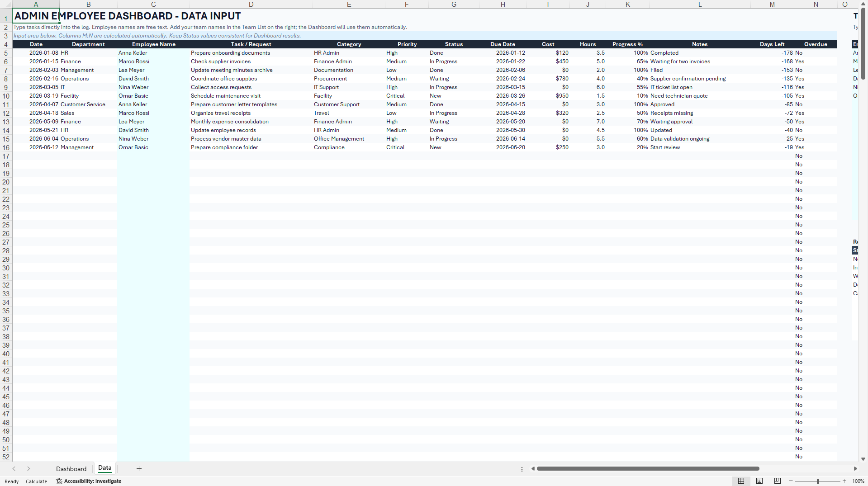Select the Data sheet tab
This screenshot has height=486, width=868.
104,468
